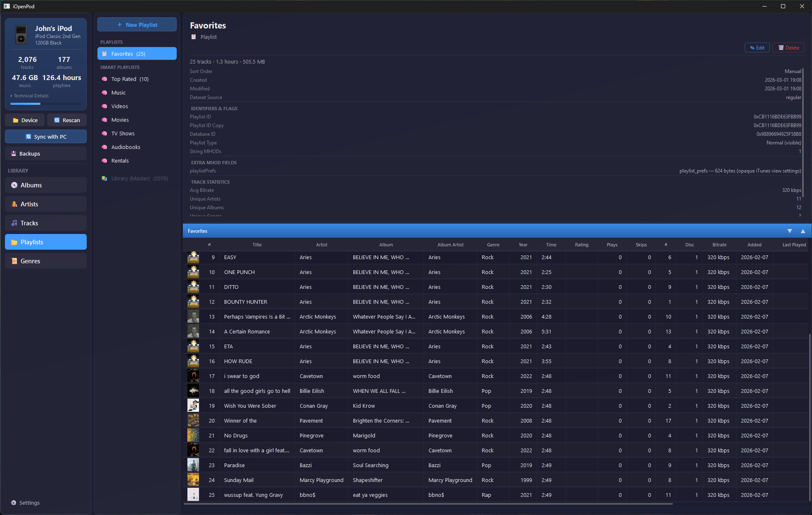812x515 pixels.
Task: Edit the Favorites playlist
Action: click(x=757, y=47)
